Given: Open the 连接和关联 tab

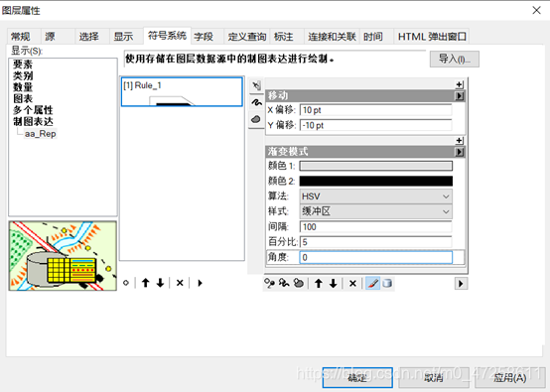Looking at the screenshot, I should tap(332, 37).
